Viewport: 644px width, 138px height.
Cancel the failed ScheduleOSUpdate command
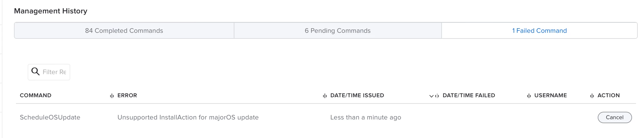(x=615, y=117)
